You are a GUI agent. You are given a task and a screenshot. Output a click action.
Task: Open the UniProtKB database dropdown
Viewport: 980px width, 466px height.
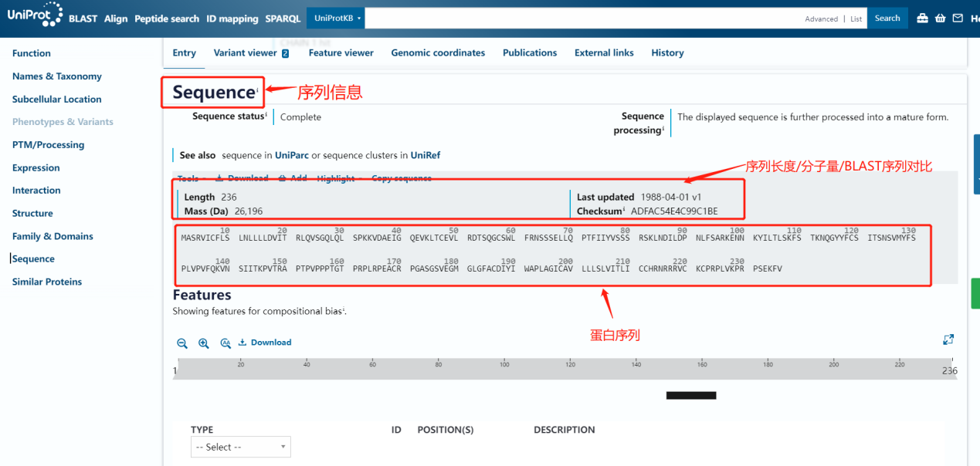click(x=336, y=19)
